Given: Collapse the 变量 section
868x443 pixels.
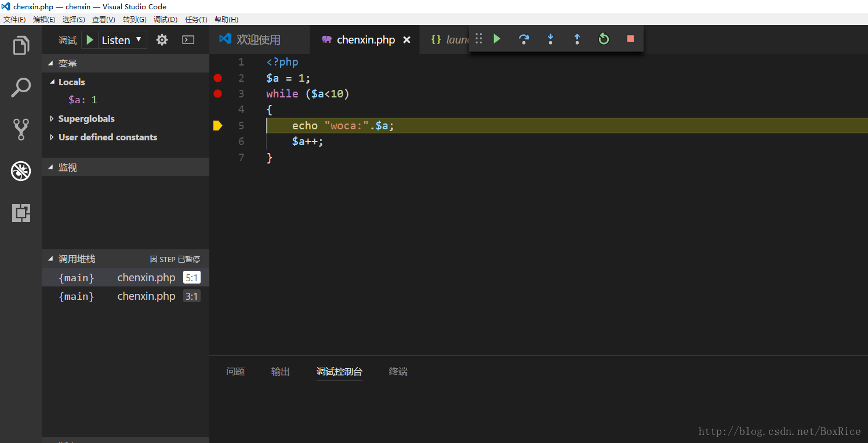Looking at the screenshot, I should 50,63.
